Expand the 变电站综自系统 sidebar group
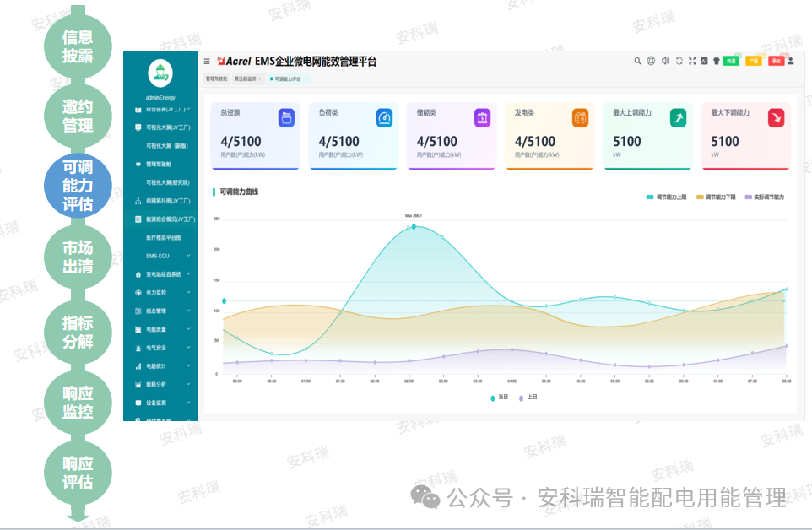This screenshot has width=812, height=530. pos(160,274)
